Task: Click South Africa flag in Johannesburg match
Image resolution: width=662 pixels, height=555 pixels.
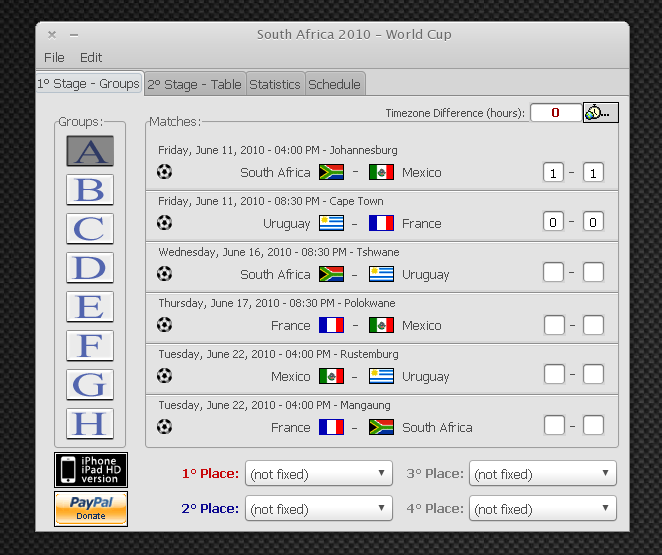Action: (x=331, y=172)
